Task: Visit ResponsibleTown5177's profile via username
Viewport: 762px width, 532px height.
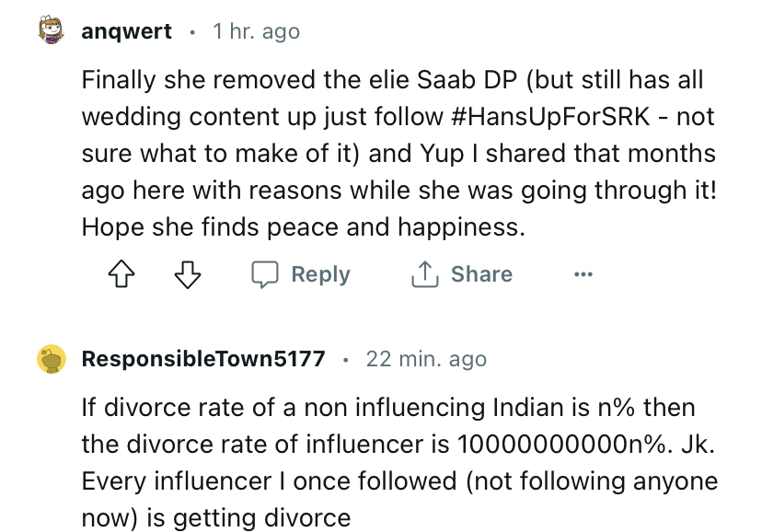Action: tap(203, 359)
